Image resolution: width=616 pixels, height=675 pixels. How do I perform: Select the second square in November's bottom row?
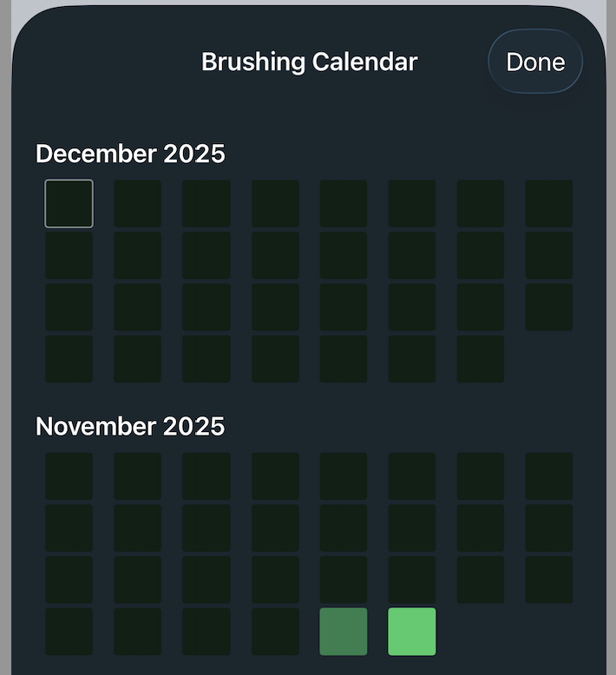tap(137, 632)
